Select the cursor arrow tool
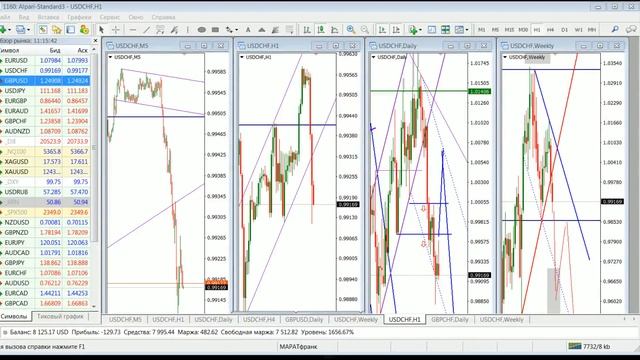Viewport: 640px width, 360px height. click(101, 29)
